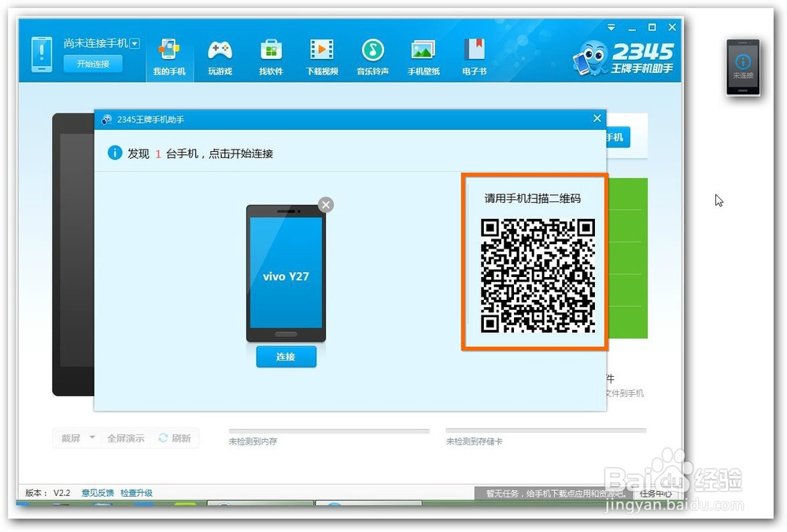Open the 找软件 software section
787x532 pixels.
click(271, 57)
